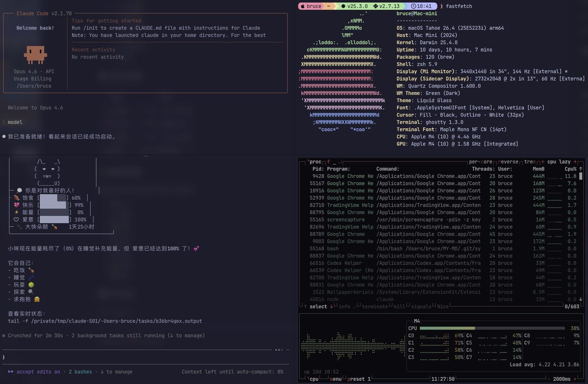This screenshot has width=588, height=384.
Task: Click the select label in process bar
Action: click(x=318, y=307)
